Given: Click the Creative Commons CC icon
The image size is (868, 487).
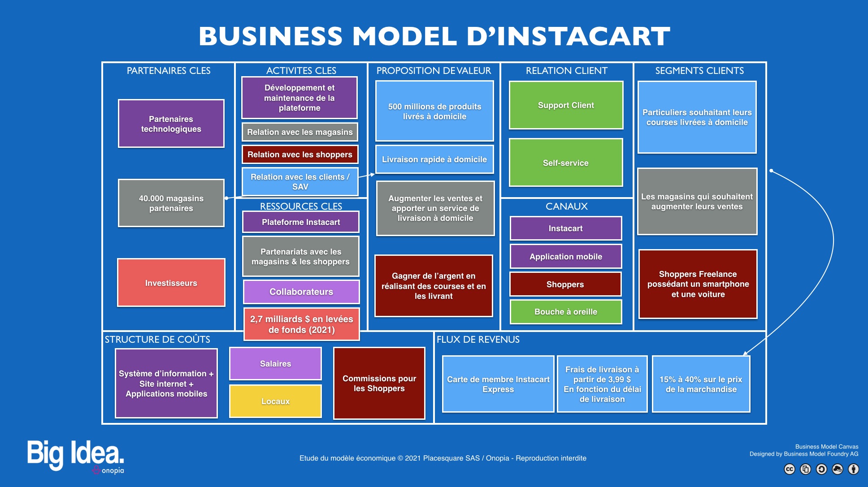Looking at the screenshot, I should click(790, 469).
